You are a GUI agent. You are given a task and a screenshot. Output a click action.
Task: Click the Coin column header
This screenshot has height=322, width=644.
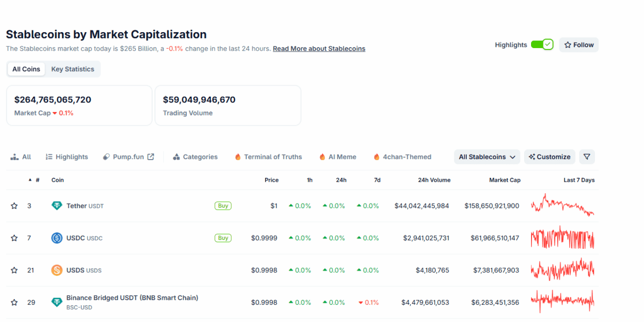tap(57, 180)
